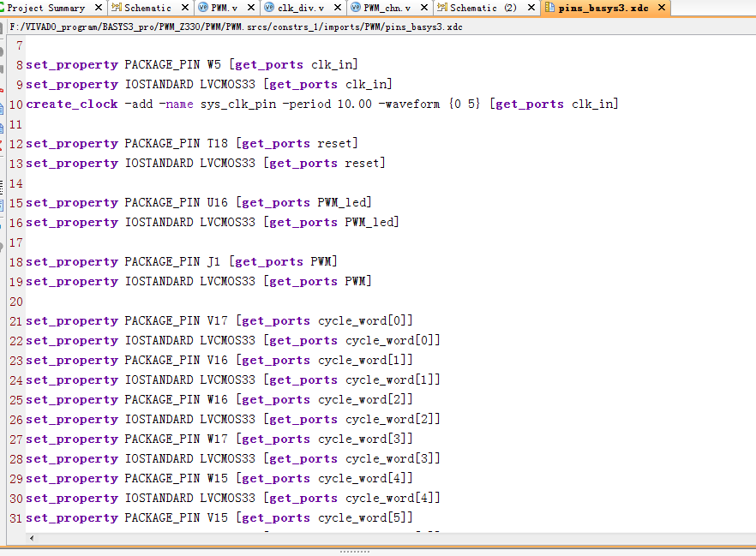Click line number 18 in the gutter
The height and width of the screenshot is (556, 756).
pos(15,261)
